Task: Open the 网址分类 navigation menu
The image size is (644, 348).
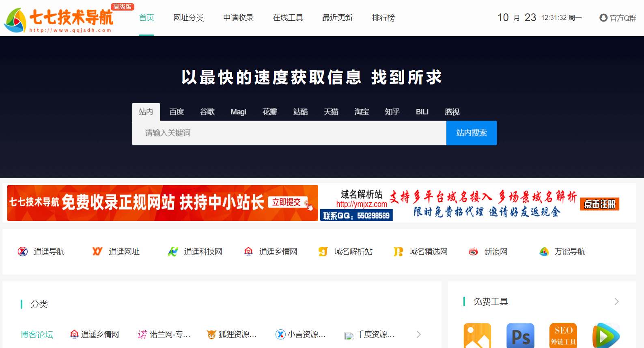Action: (188, 18)
